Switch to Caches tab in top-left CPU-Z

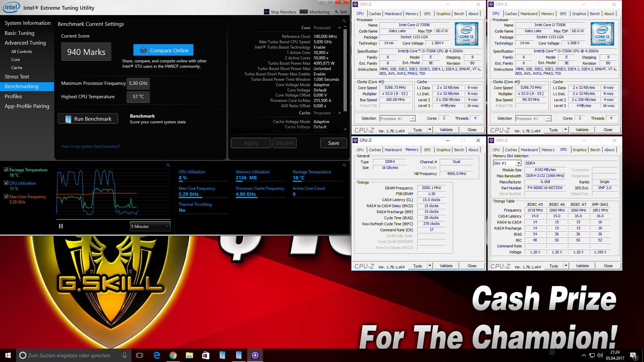click(375, 14)
